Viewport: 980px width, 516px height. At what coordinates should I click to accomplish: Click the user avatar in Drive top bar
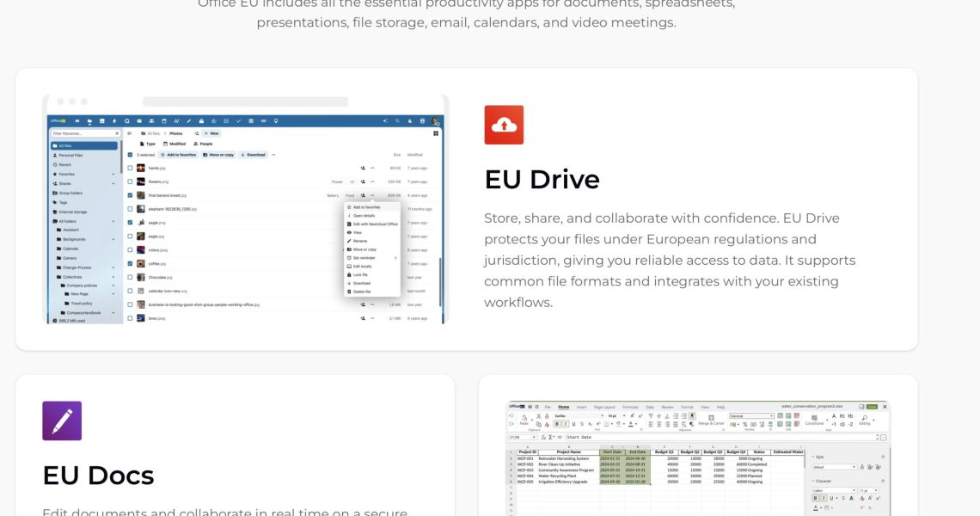point(436,121)
